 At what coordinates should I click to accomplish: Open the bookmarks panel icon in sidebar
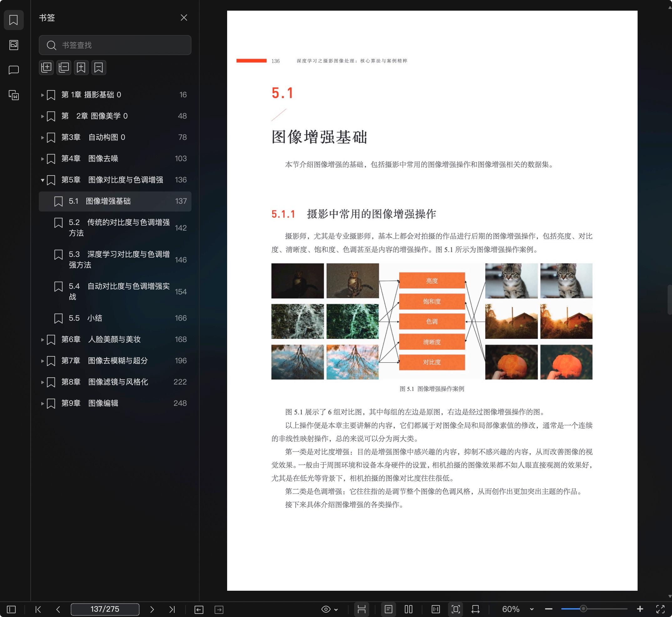[13, 20]
